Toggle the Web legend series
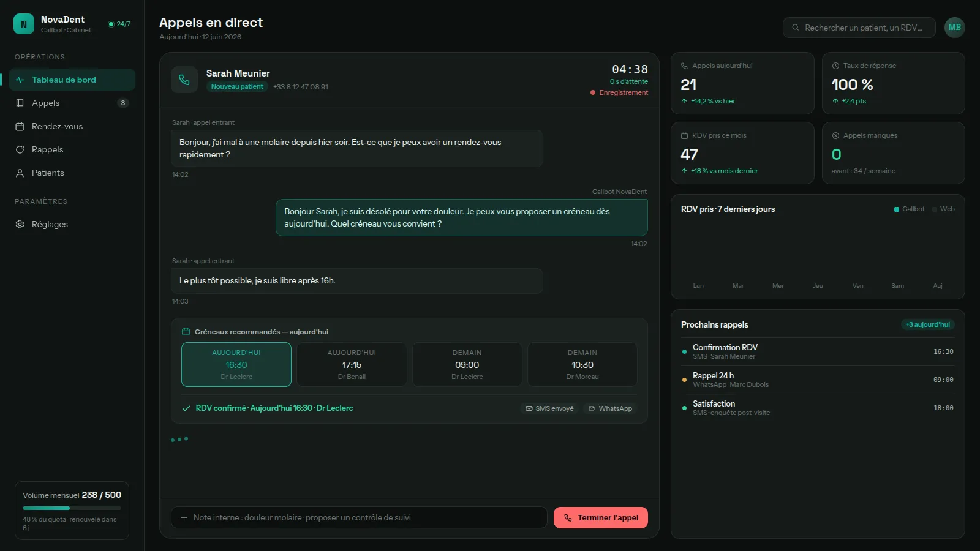 943,209
